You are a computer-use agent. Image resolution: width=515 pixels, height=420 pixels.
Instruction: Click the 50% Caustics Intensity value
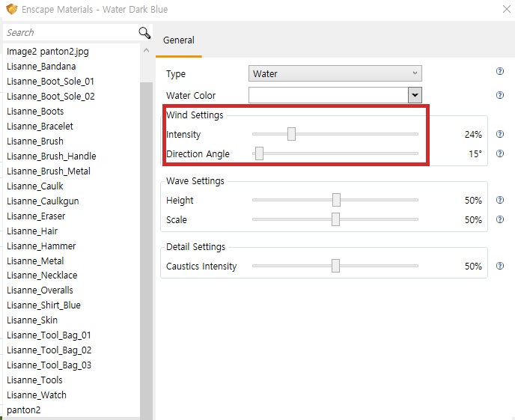point(473,266)
